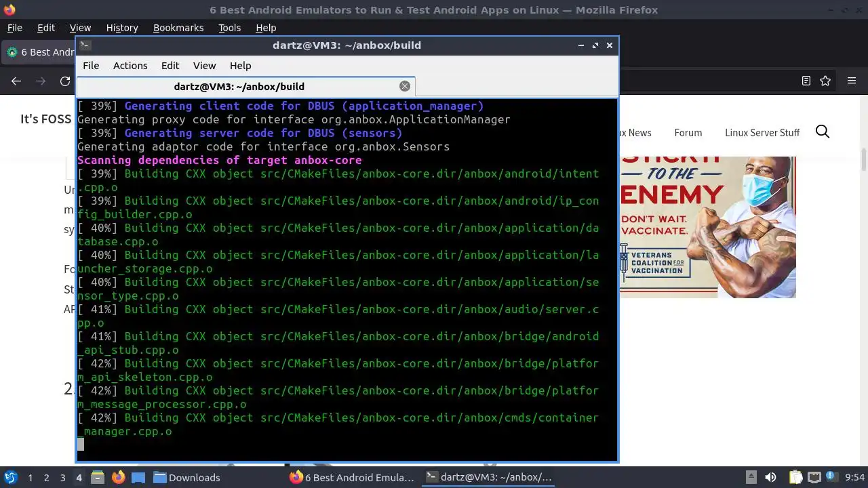Open the terminal Help menu
Viewport: 868px width, 488px height.
click(241, 66)
